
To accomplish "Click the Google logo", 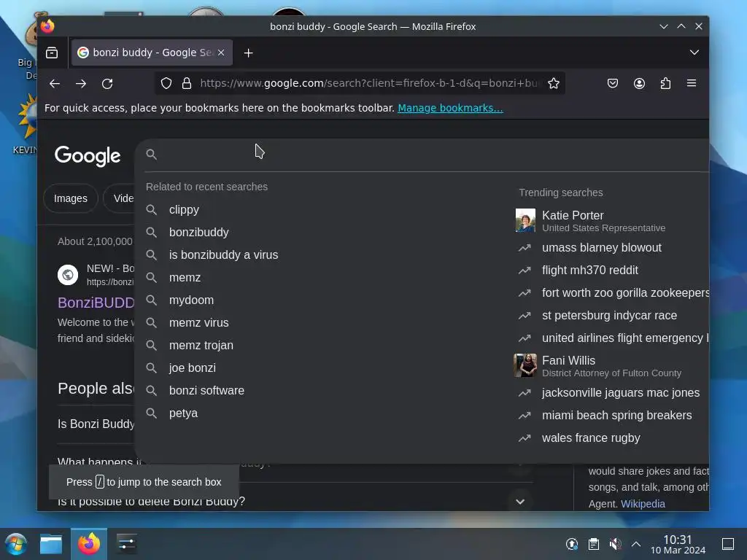I will pos(88,156).
